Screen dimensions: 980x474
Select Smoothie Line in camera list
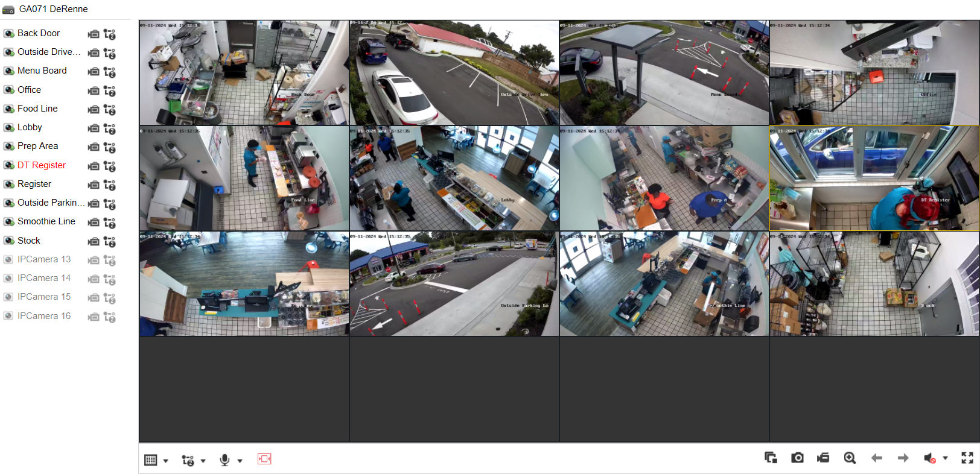(x=46, y=221)
